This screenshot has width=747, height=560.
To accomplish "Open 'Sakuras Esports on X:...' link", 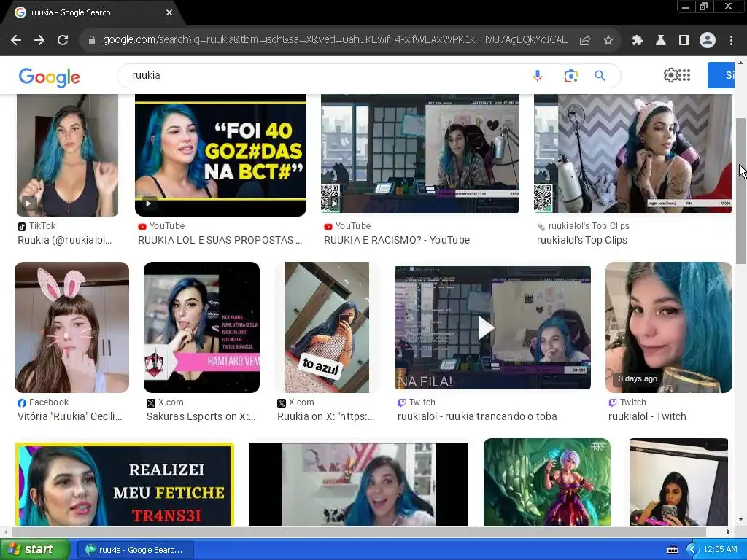I will click(201, 416).
